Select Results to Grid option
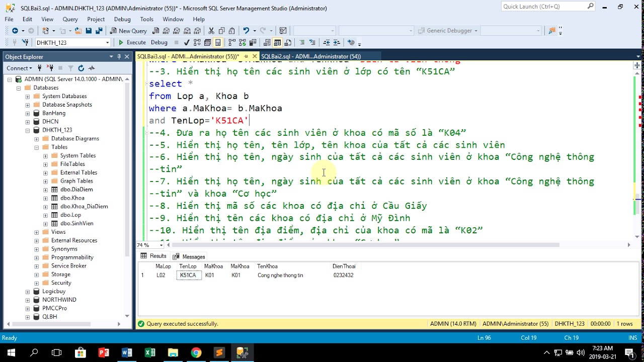644x362 pixels. coord(277,43)
